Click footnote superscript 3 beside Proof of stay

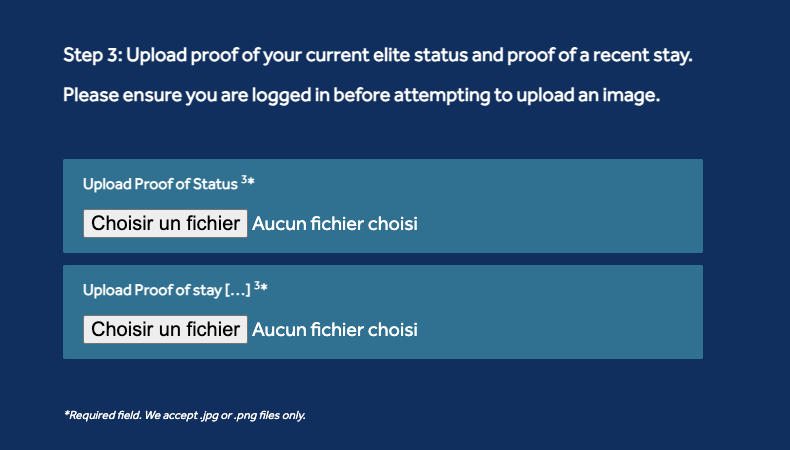pos(257,287)
